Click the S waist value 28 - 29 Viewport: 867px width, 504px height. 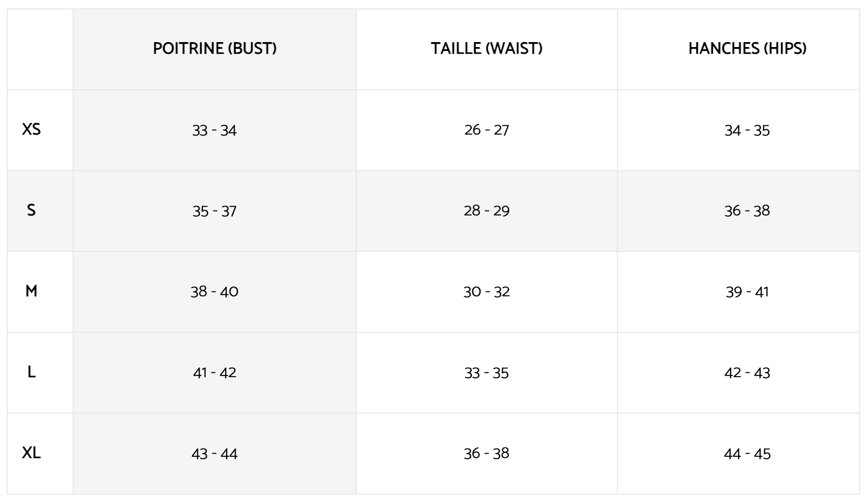[487, 211]
